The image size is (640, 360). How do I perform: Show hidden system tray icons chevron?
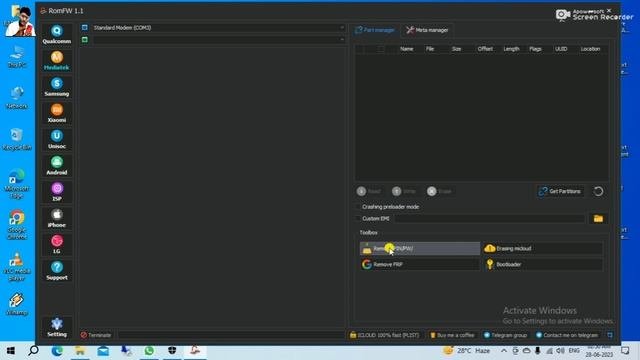pyautogui.click(x=504, y=351)
